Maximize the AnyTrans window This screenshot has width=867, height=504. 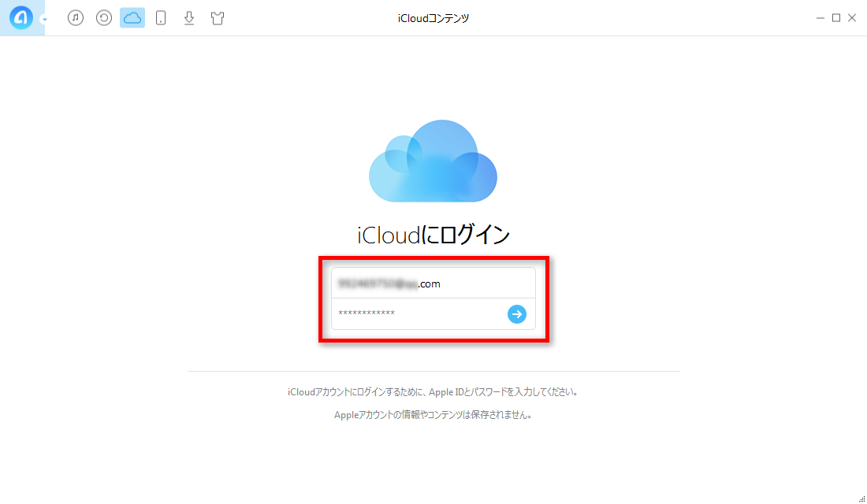(836, 17)
